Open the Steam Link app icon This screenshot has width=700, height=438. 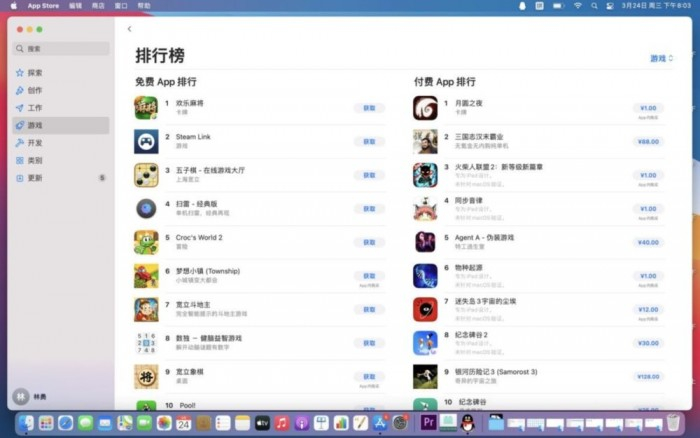pos(146,142)
